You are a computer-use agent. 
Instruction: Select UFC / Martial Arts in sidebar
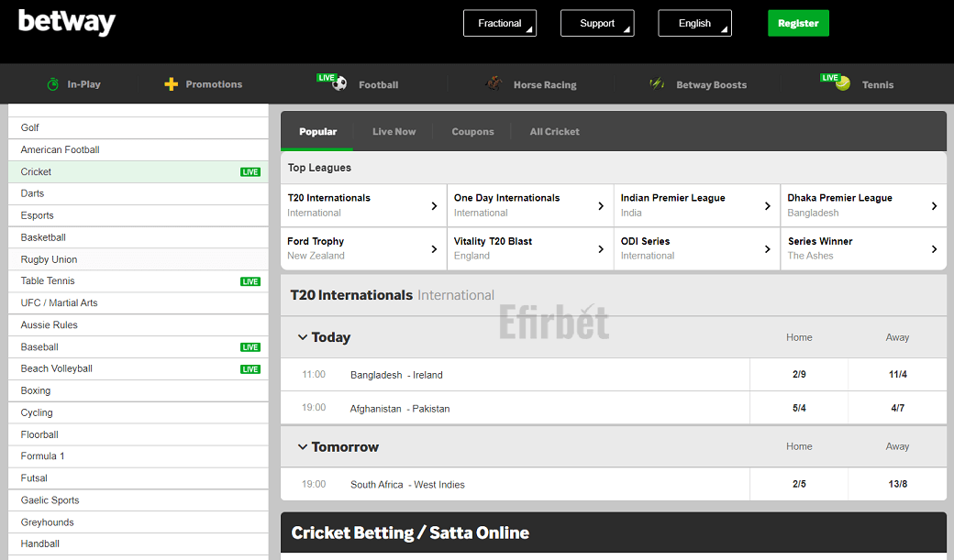click(139, 302)
